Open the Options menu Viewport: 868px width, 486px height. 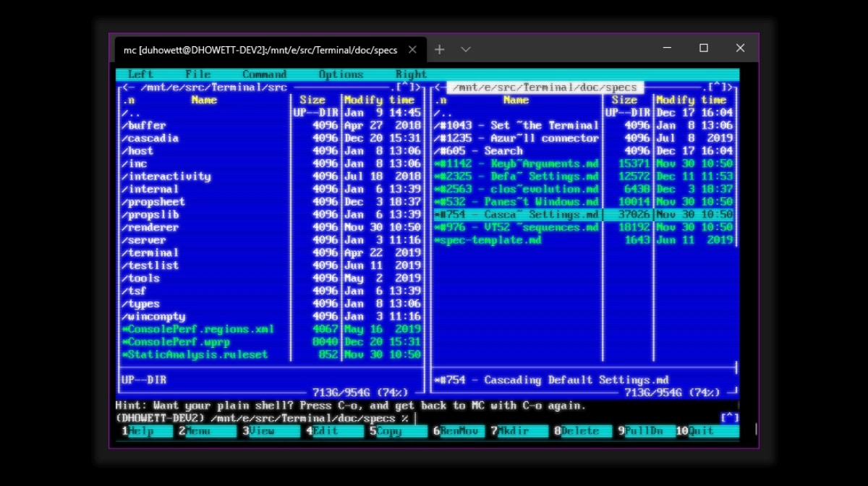tap(341, 74)
